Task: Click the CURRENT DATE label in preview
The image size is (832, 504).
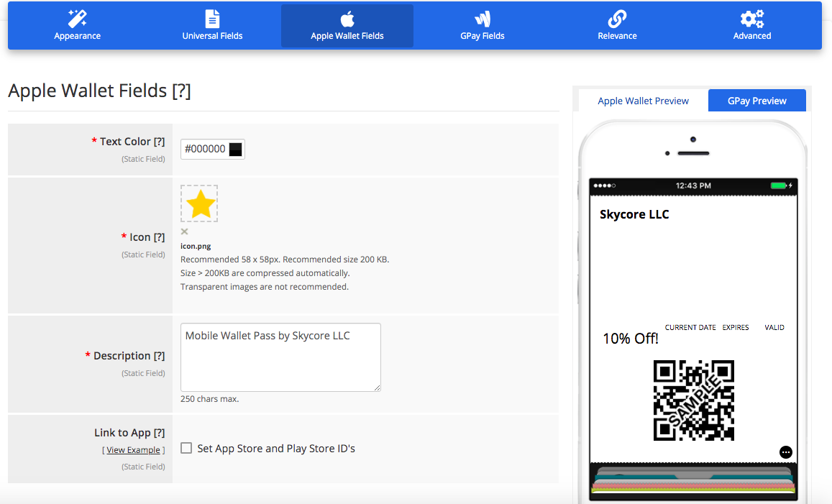Action: tap(690, 327)
